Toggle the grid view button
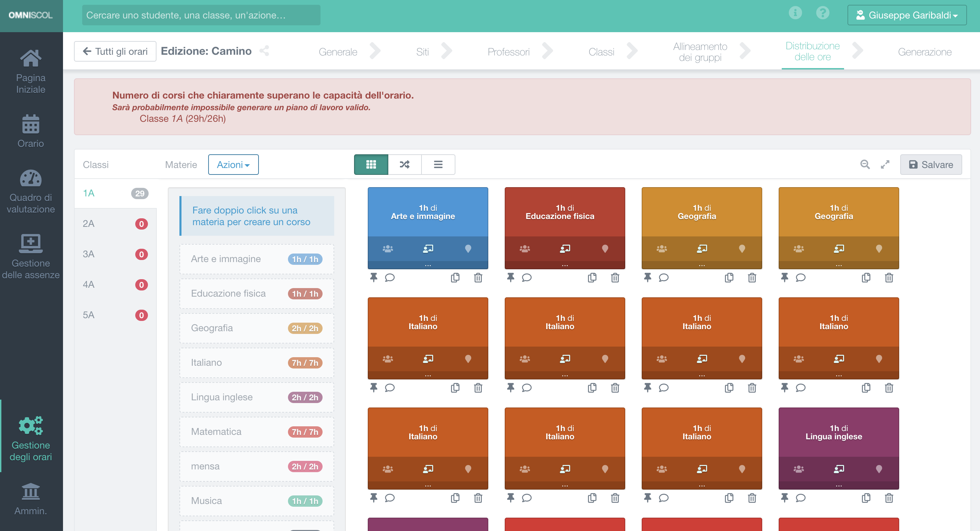980x531 pixels. click(370, 165)
